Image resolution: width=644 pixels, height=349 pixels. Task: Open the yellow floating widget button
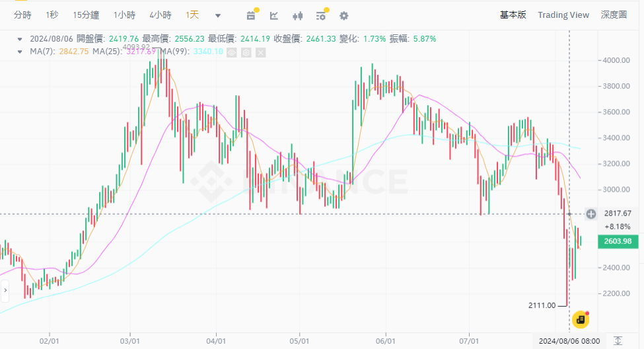(581, 319)
